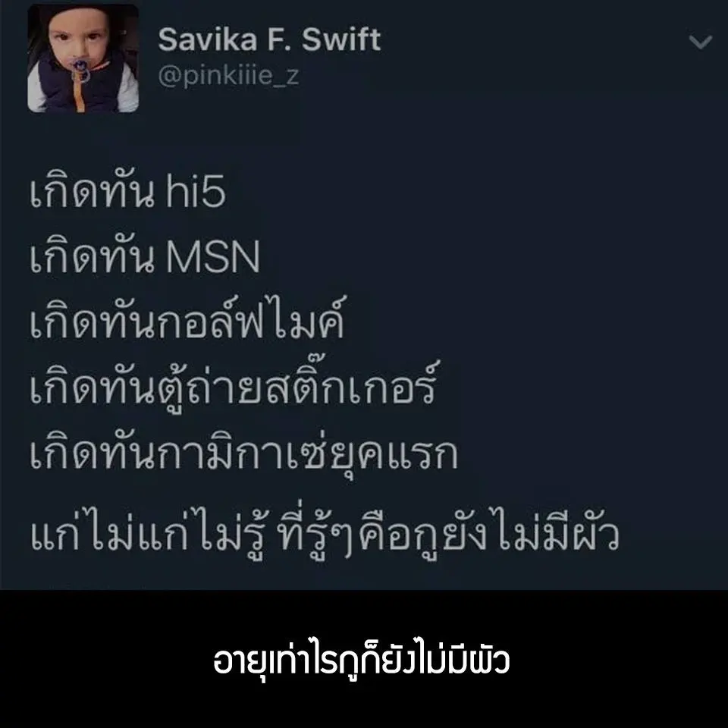Select the tweet line เกิดทัน MSN
The image size is (728, 728).
[144, 256]
